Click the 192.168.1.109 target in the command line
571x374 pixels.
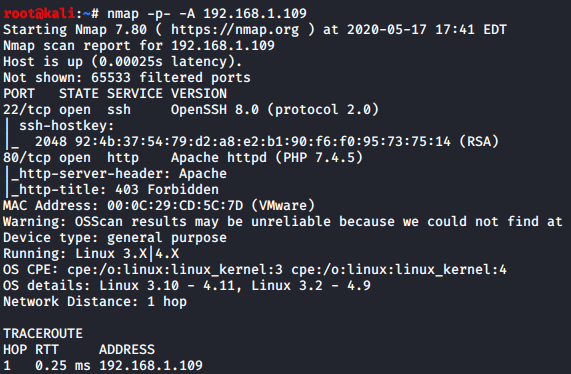(255, 13)
